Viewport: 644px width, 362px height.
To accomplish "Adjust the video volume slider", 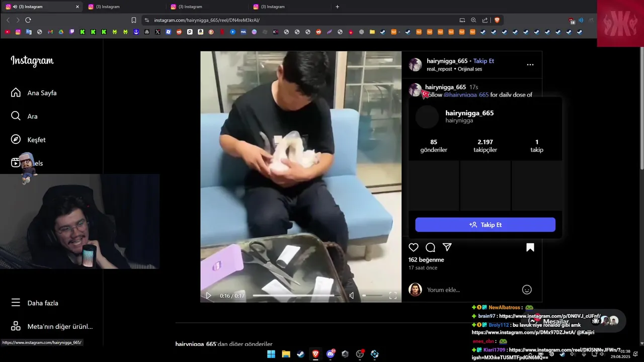I will [x=372, y=296].
